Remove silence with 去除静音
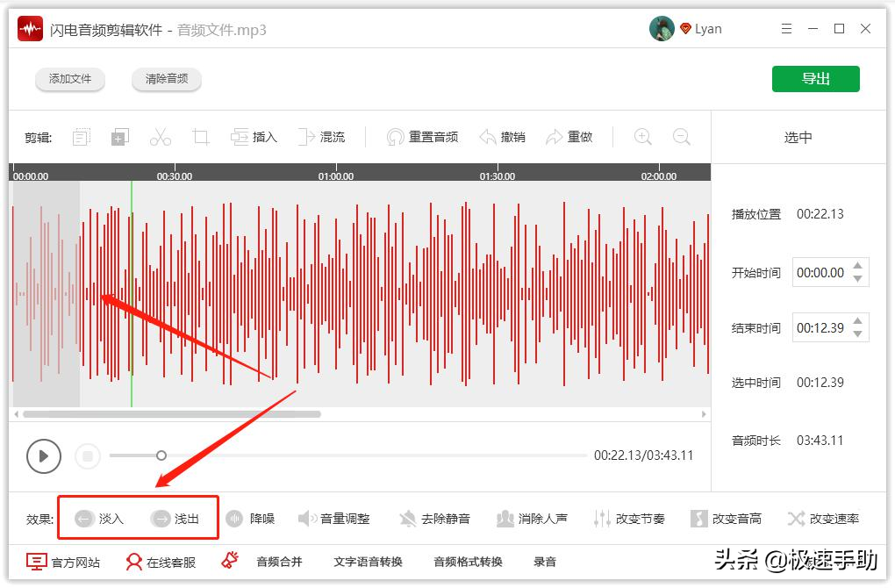 click(435, 518)
